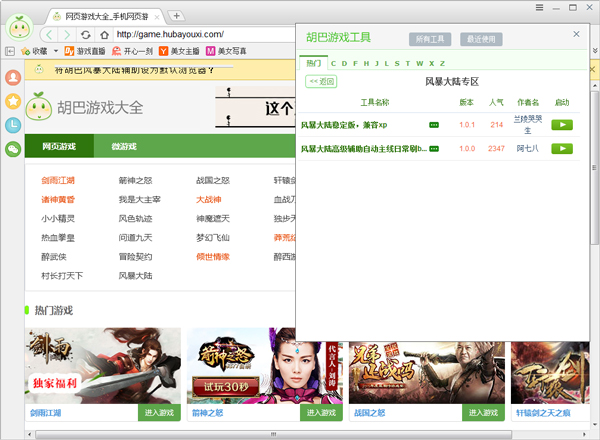The width and height of the screenshot is (600, 440).
Task: Click the 所有工具 button
Action: point(430,39)
